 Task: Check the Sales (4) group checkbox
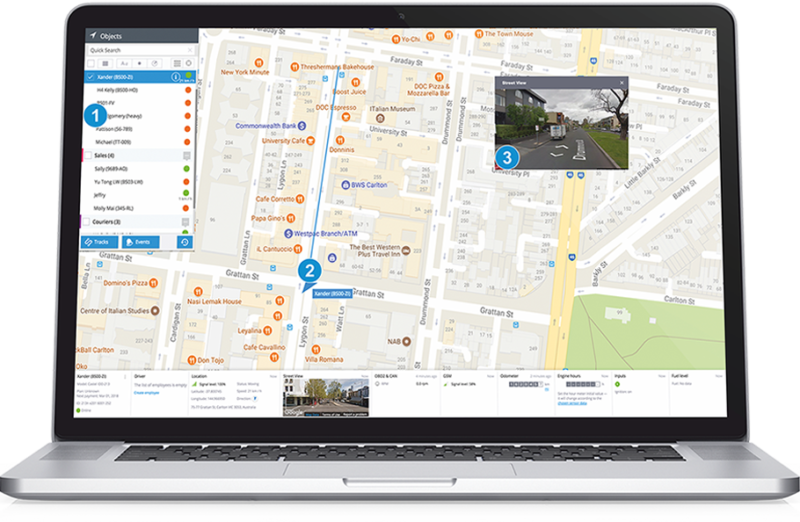tap(88, 155)
